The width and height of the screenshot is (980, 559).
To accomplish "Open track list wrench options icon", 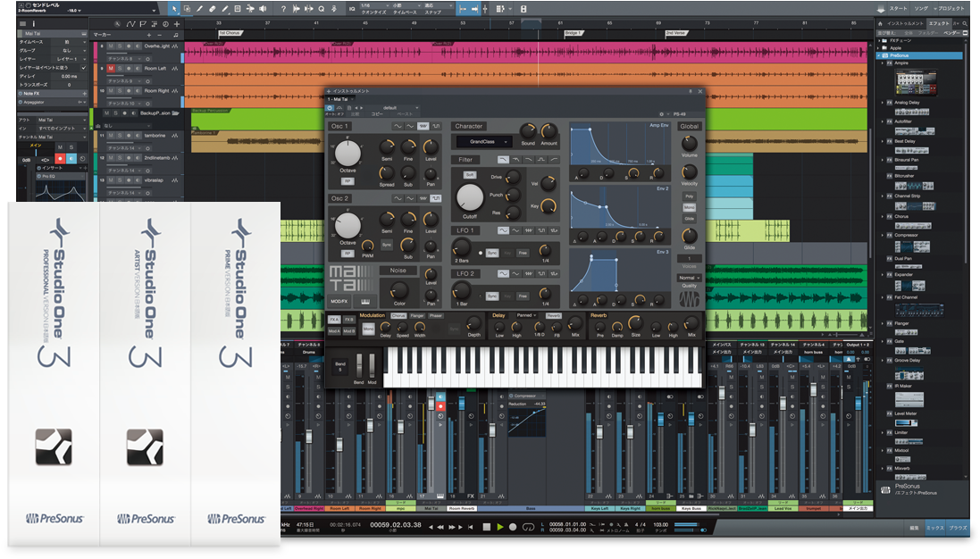I will coord(117,24).
